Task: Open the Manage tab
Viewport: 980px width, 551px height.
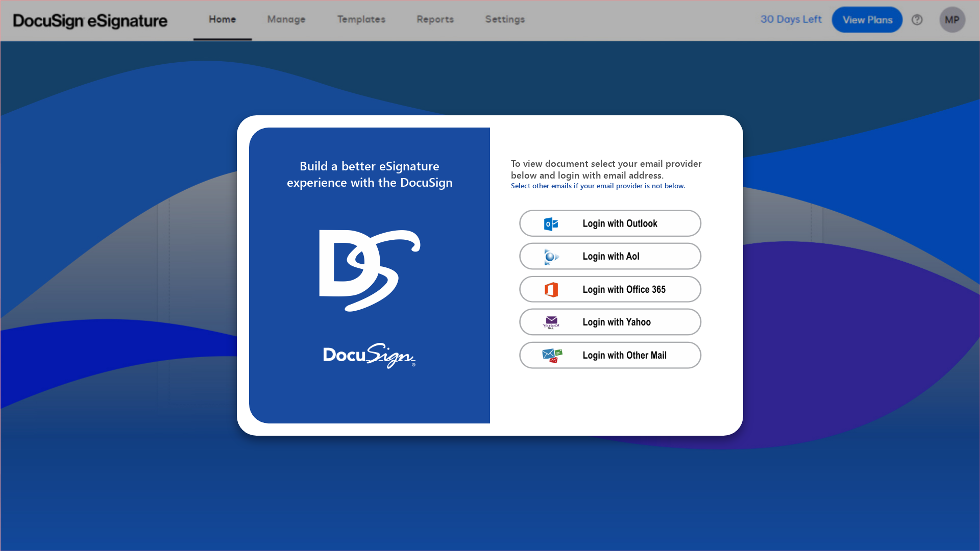Action: click(286, 19)
